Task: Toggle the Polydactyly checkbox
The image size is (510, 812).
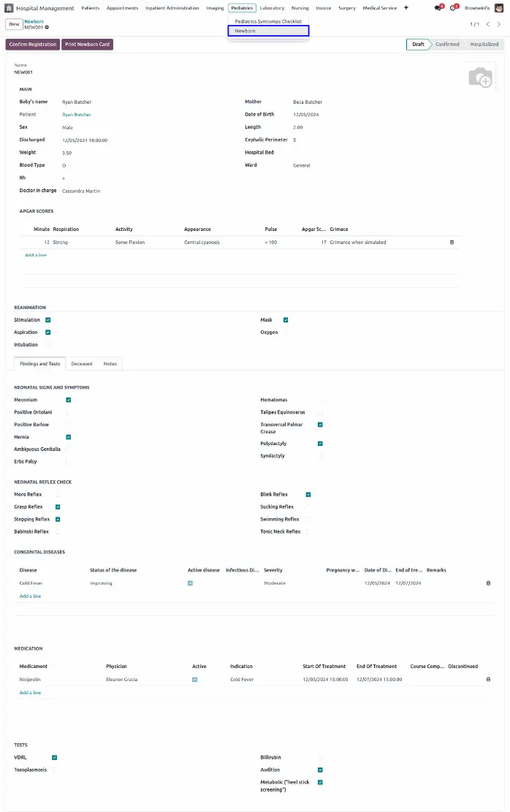Action: click(x=321, y=444)
